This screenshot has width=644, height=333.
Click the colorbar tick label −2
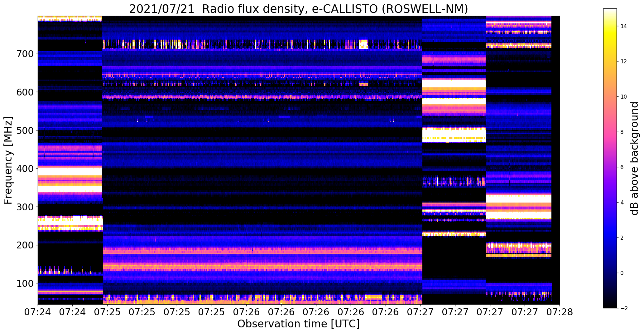tap(624, 308)
